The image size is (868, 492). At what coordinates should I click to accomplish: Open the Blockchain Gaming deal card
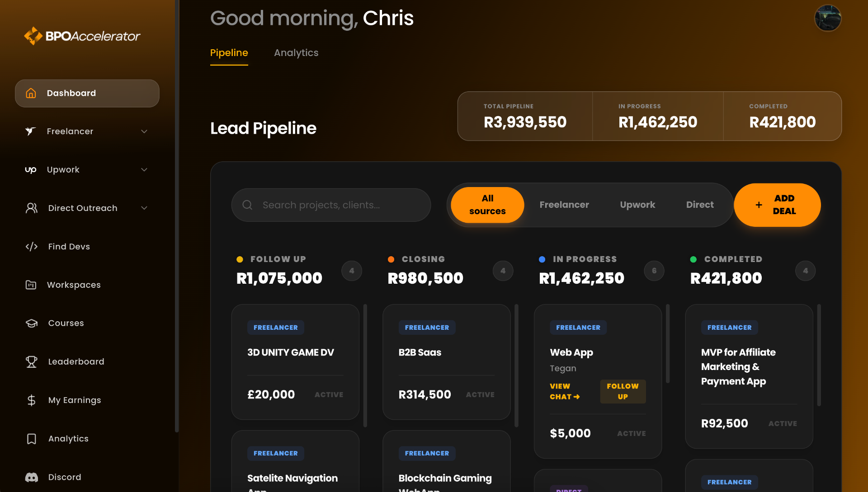pyautogui.click(x=447, y=461)
